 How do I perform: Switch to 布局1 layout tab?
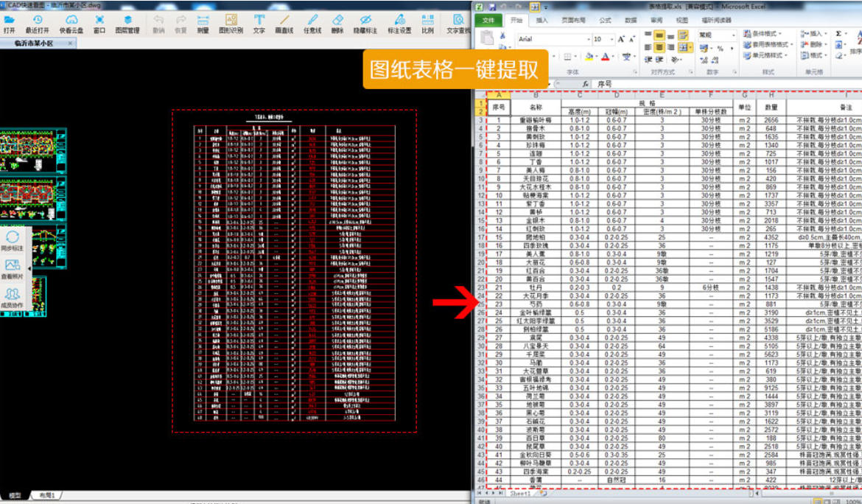(x=47, y=495)
